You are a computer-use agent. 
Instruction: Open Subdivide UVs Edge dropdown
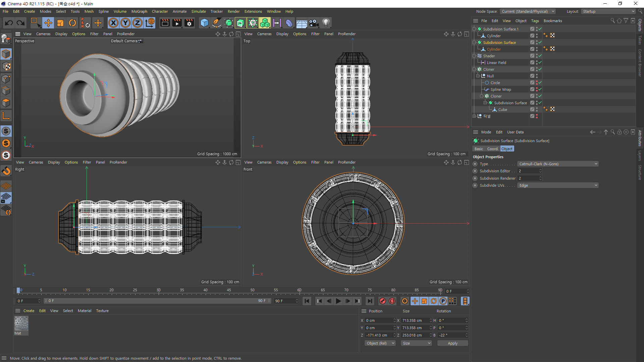[557, 185]
